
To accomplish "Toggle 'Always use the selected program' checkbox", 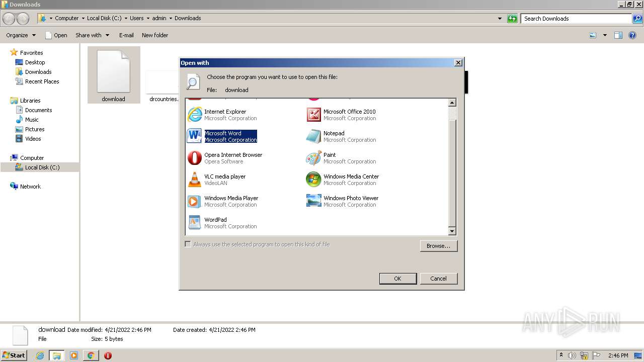I will pyautogui.click(x=188, y=244).
